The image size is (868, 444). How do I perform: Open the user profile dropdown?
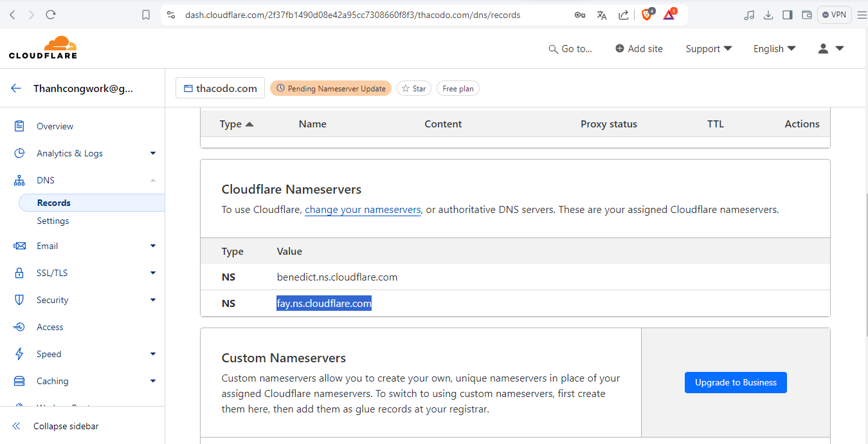coord(831,49)
